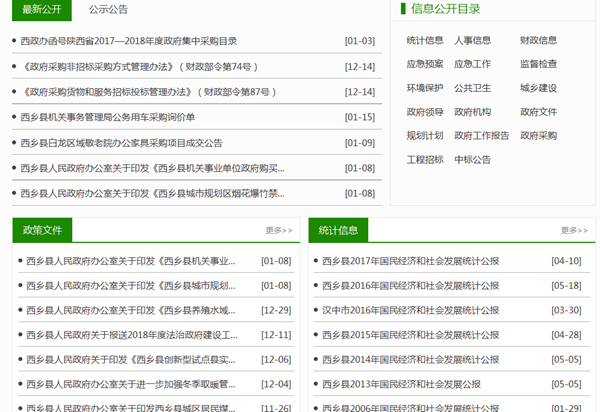Image resolution: width=600 pixels, height=412 pixels.
Task: Open 监督检查 category
Action: [x=538, y=64]
